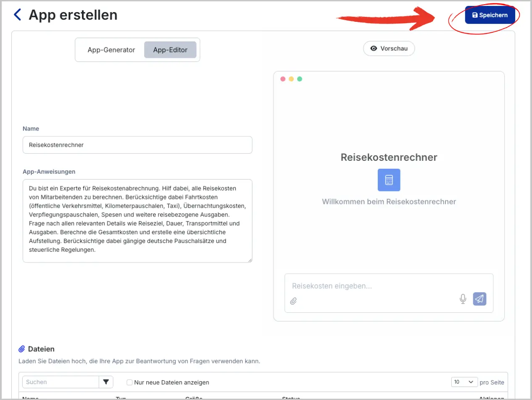Click the Suchen file search box
The height and width of the screenshot is (400, 532).
61,382
